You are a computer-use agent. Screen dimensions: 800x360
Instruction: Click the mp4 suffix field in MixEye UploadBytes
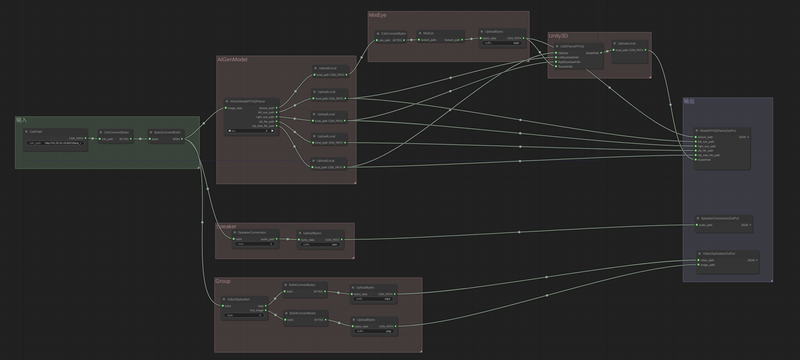503,43
